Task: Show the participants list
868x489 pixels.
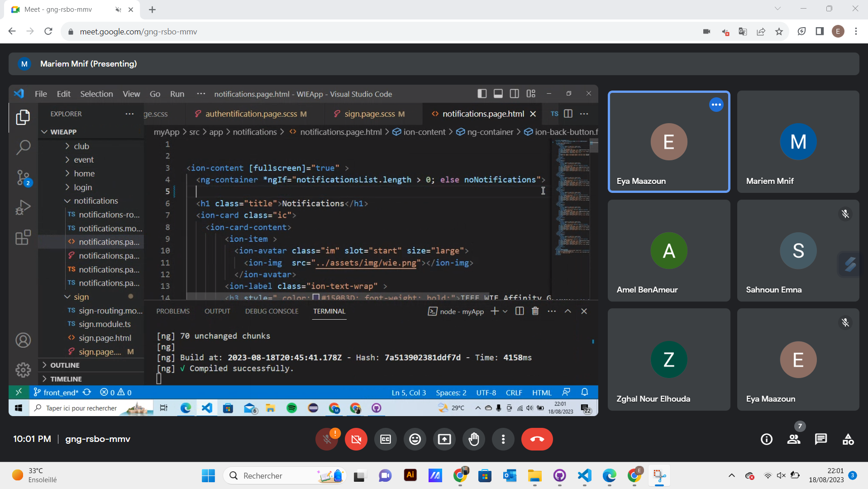Action: tap(793, 439)
